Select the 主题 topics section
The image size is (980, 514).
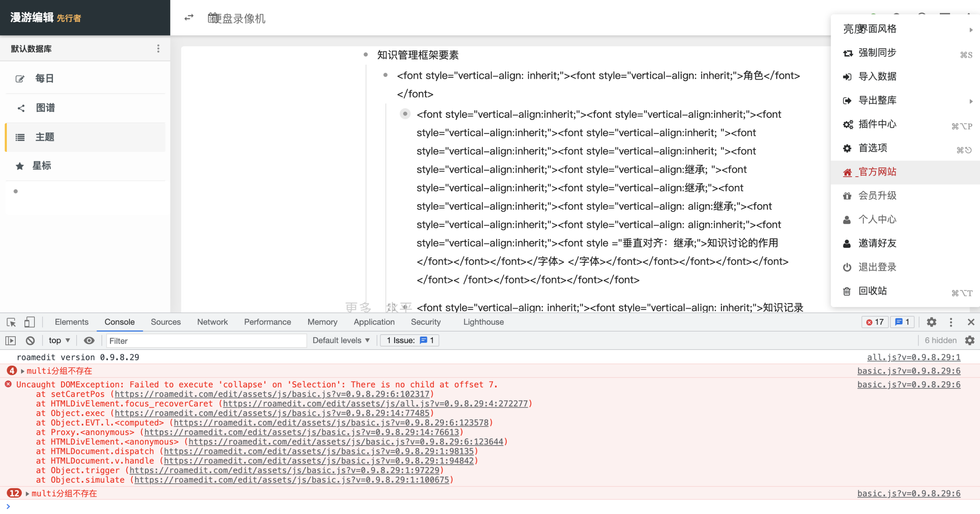[44, 137]
